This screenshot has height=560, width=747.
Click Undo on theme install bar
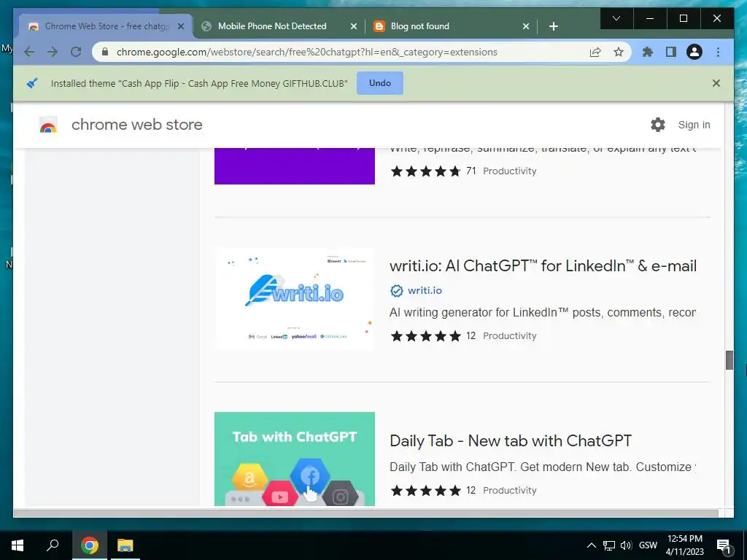(x=379, y=83)
